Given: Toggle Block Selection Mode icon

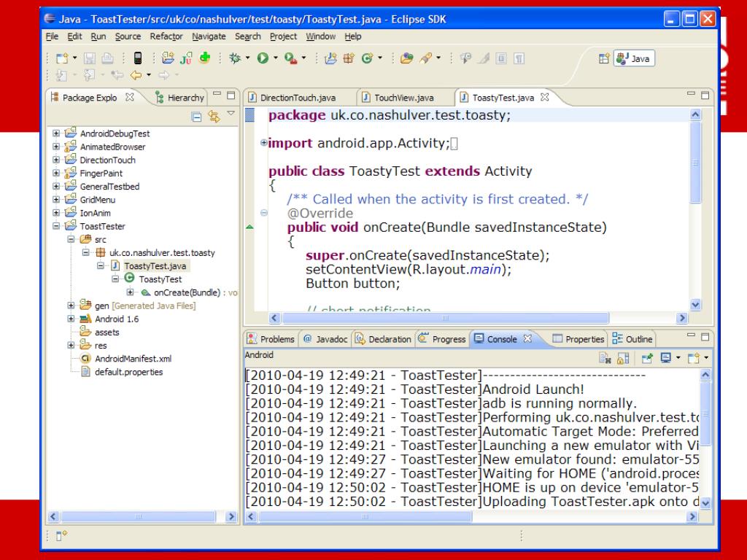Looking at the screenshot, I should [x=501, y=58].
